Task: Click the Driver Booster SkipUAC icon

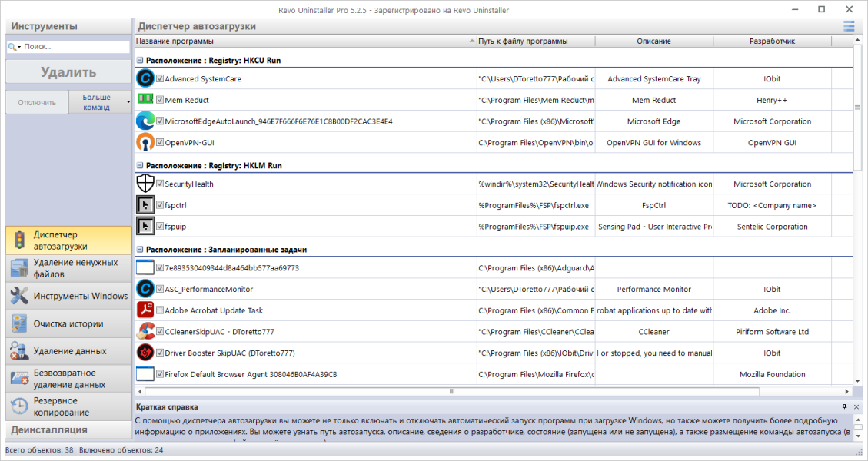Action: click(x=145, y=353)
